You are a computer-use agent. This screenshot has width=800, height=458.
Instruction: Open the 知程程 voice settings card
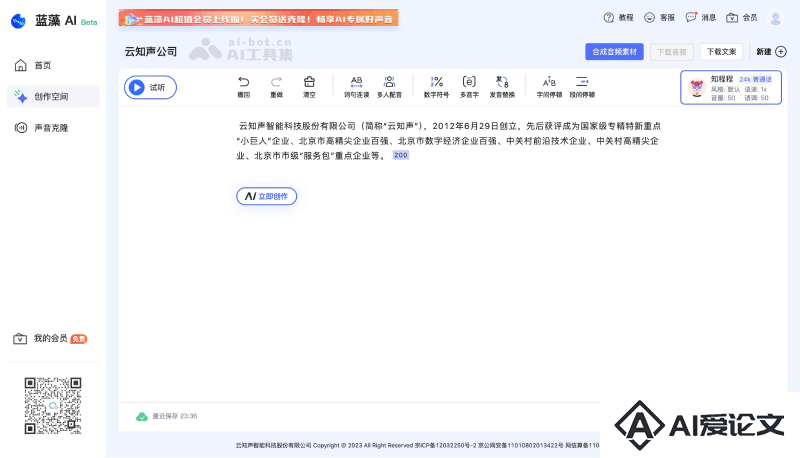[x=731, y=87]
